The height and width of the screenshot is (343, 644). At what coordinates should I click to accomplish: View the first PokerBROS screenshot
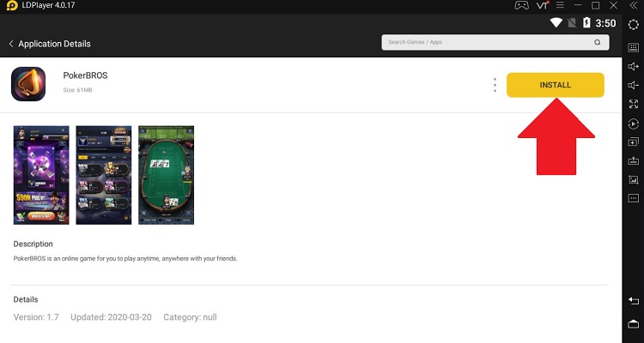pyautogui.click(x=41, y=175)
